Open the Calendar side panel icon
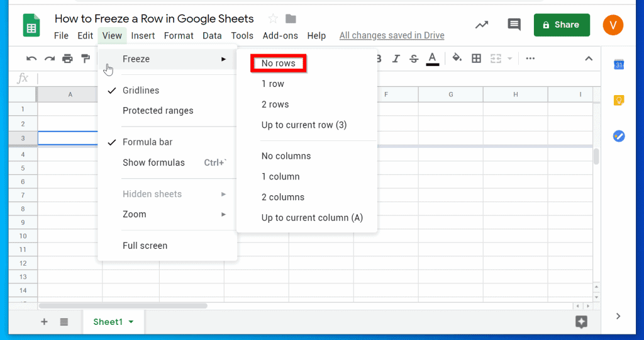The image size is (644, 340). coord(619,64)
